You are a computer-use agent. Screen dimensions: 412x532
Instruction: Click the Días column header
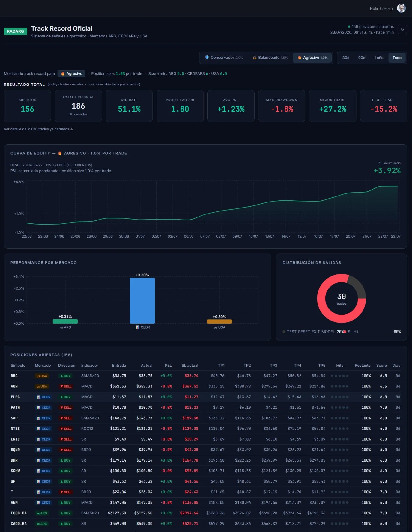[396, 365]
